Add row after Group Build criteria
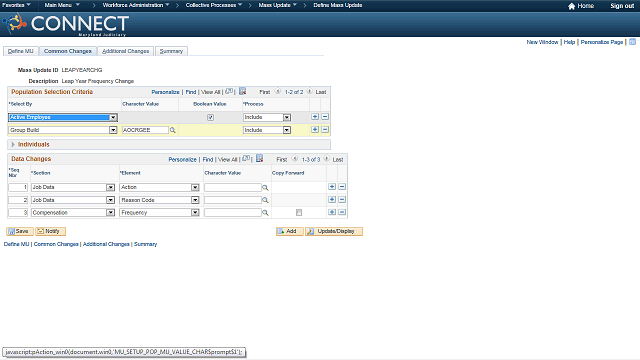640x360 pixels. [x=315, y=129]
